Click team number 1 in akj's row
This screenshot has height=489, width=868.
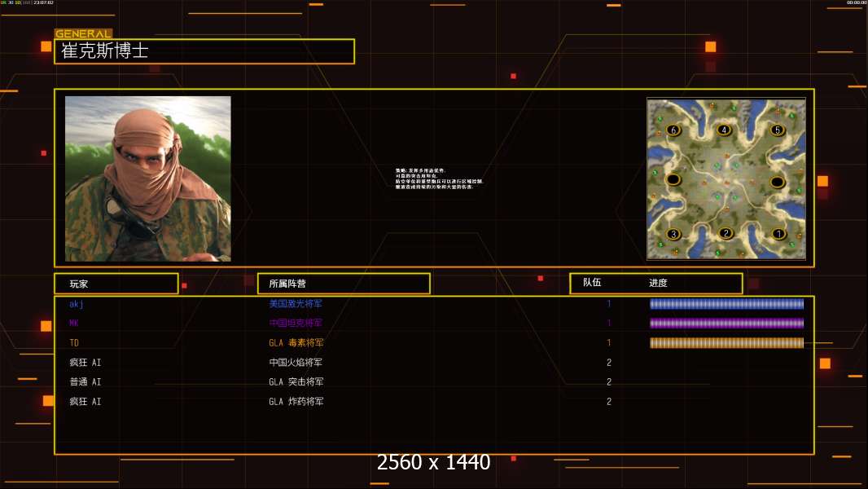[609, 303]
